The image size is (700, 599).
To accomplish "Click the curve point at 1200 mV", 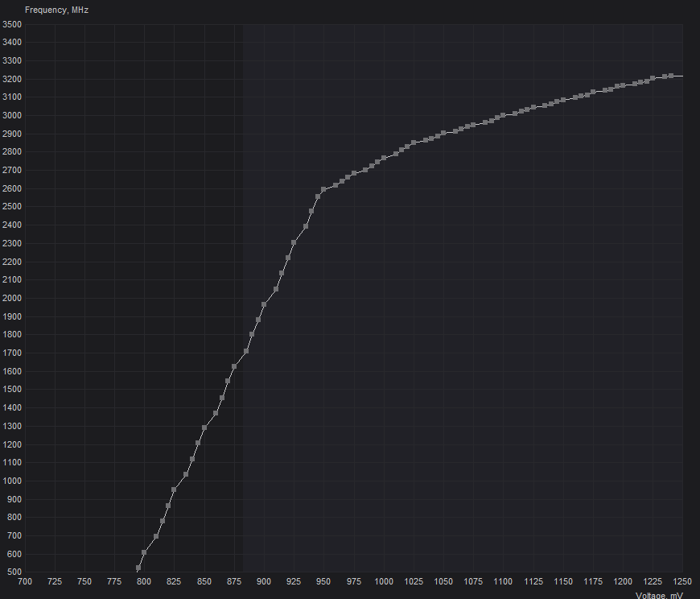I will point(623,85).
